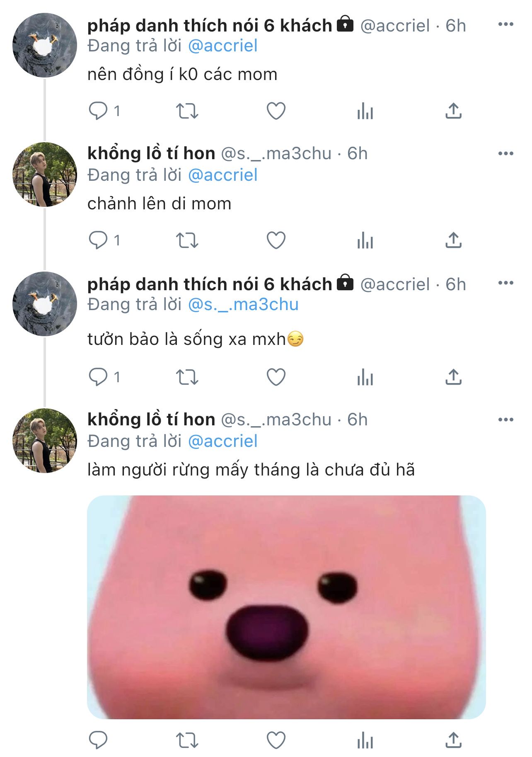
Task: Retweet the "chảnh lên di mom" tweet
Action: pos(187,240)
